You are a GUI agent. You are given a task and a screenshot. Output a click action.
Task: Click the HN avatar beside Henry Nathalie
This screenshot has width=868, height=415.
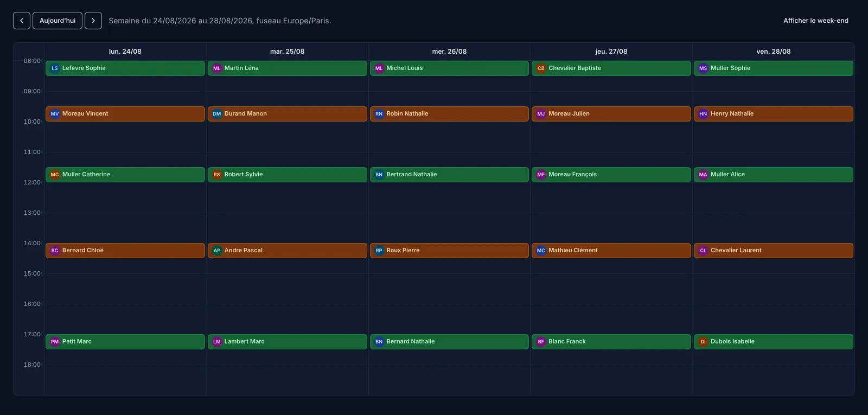[703, 114]
